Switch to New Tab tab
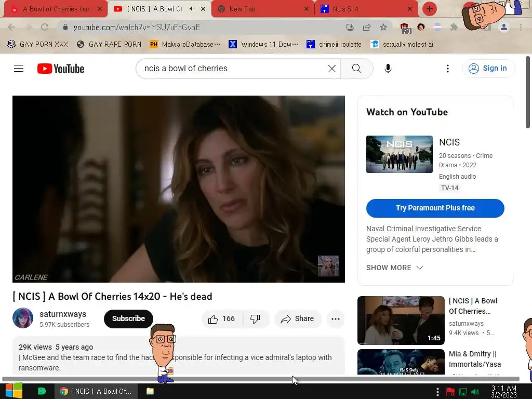Viewport: 532px width, 399px height. click(262, 9)
